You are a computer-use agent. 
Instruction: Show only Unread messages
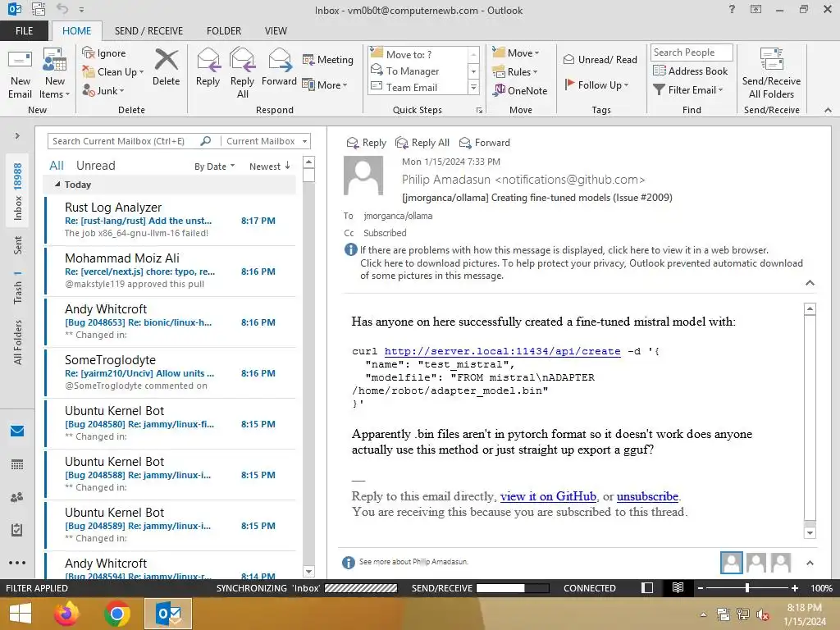tap(95, 166)
